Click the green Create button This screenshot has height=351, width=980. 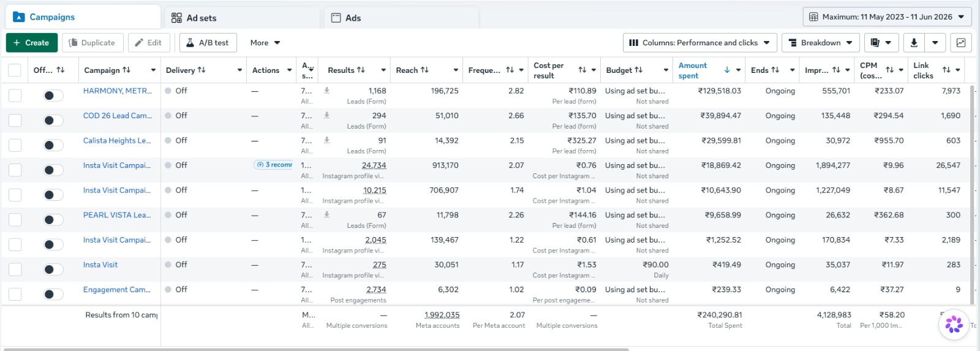[x=32, y=43]
